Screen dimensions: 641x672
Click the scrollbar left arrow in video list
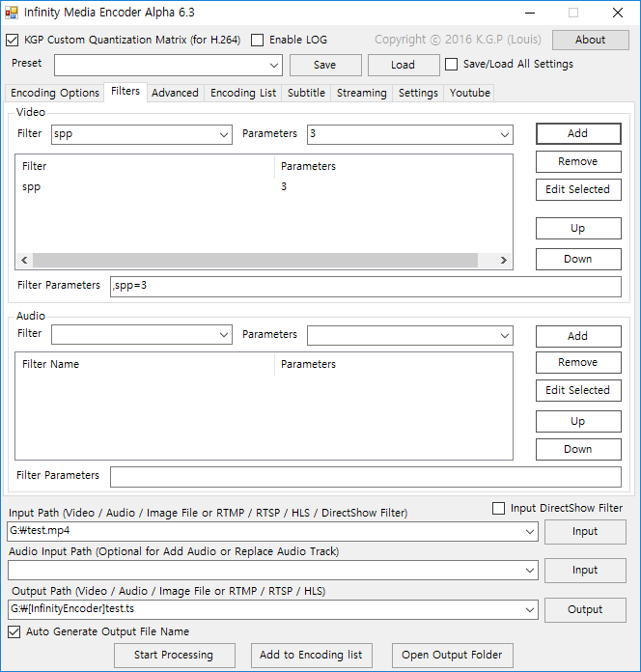[24, 260]
